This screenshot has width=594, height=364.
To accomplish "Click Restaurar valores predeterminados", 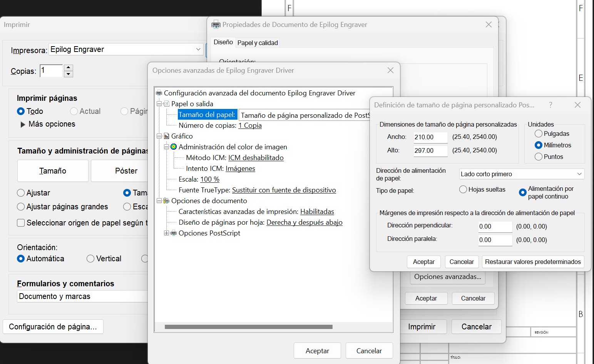I will point(533,262).
